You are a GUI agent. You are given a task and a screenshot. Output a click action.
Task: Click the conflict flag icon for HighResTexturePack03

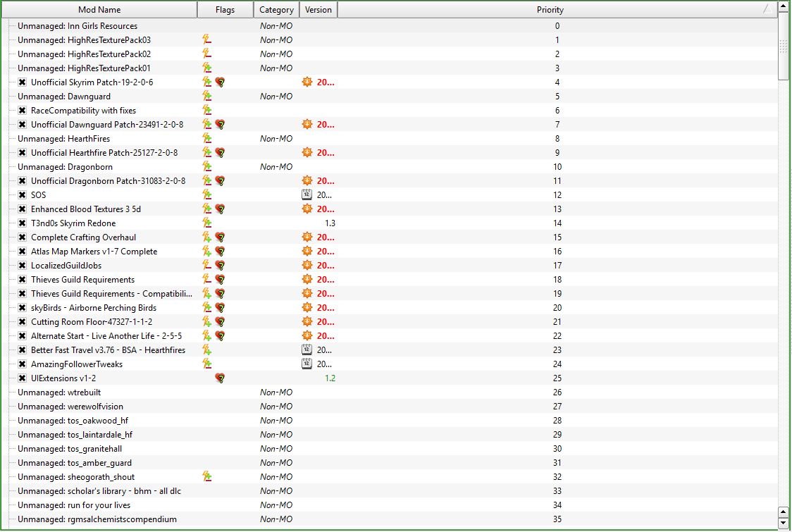(206, 40)
